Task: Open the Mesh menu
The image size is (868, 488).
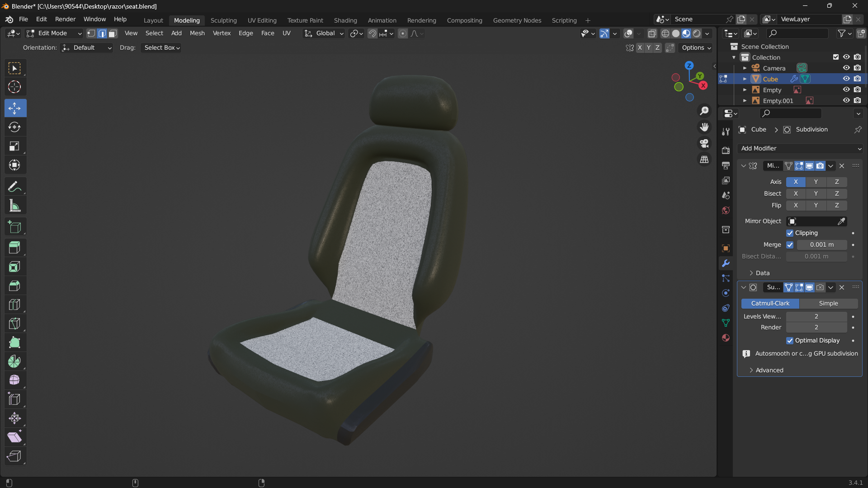Action: pos(197,33)
